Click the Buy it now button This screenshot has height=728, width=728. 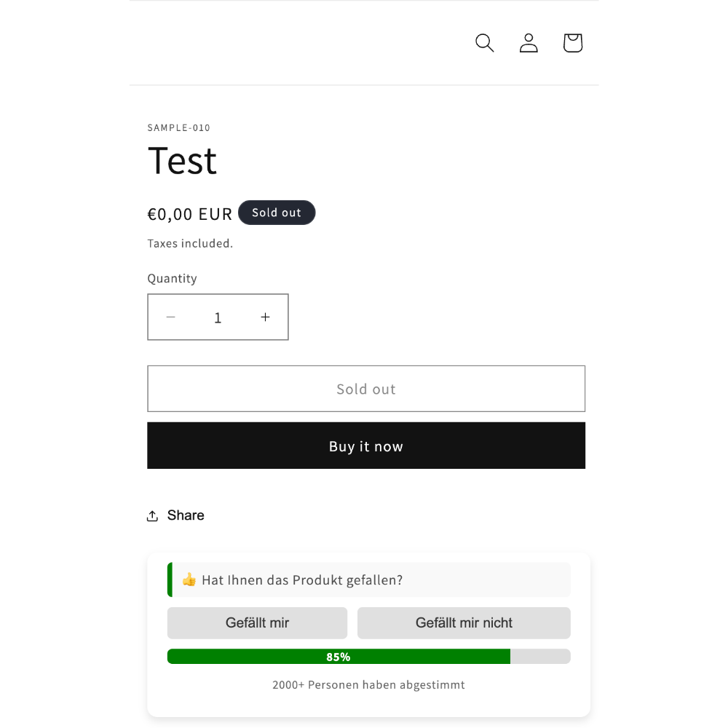[366, 446]
